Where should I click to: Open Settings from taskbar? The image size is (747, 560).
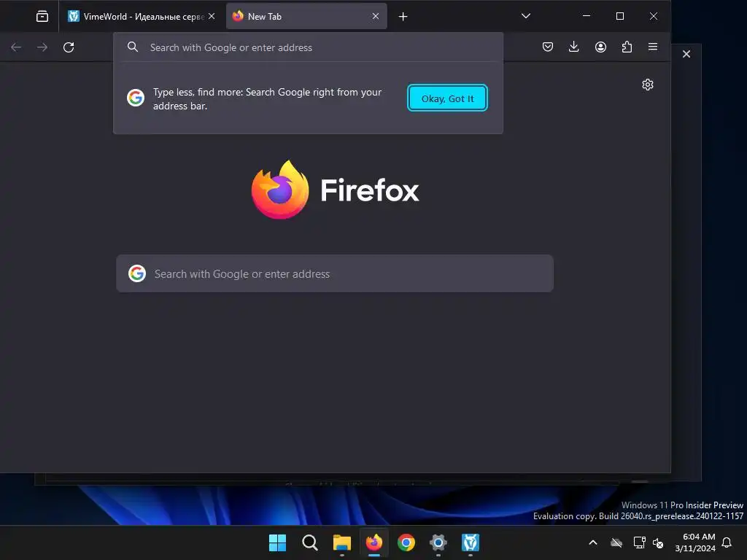[438, 542]
